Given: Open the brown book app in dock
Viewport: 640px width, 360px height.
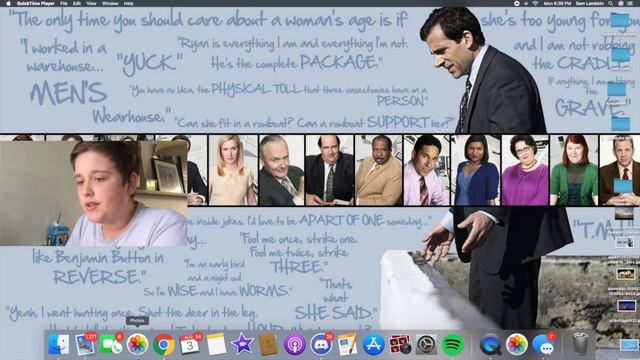Looking at the screenshot, I should [269, 345].
